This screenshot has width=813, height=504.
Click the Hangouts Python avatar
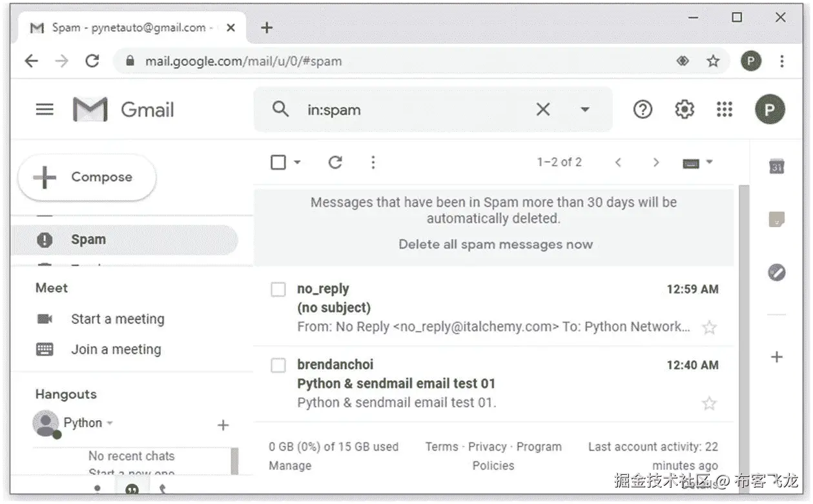(46, 424)
